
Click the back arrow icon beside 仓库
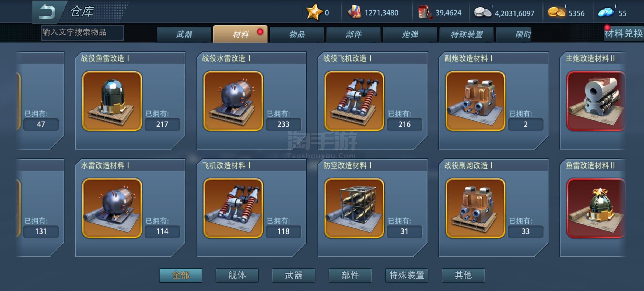(47, 12)
